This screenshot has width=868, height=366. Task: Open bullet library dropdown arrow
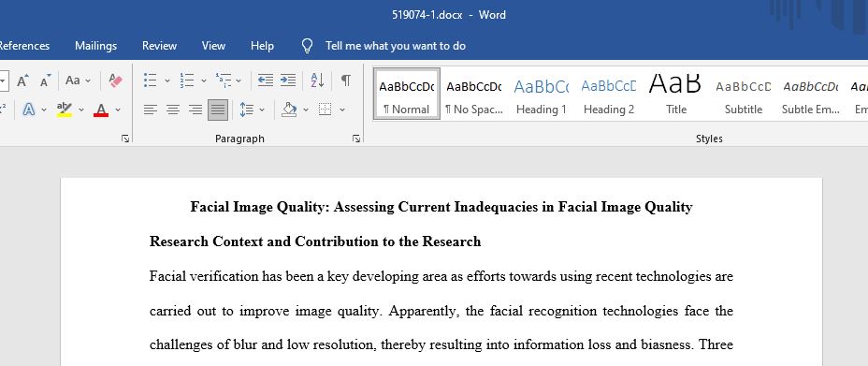pyautogui.click(x=167, y=81)
